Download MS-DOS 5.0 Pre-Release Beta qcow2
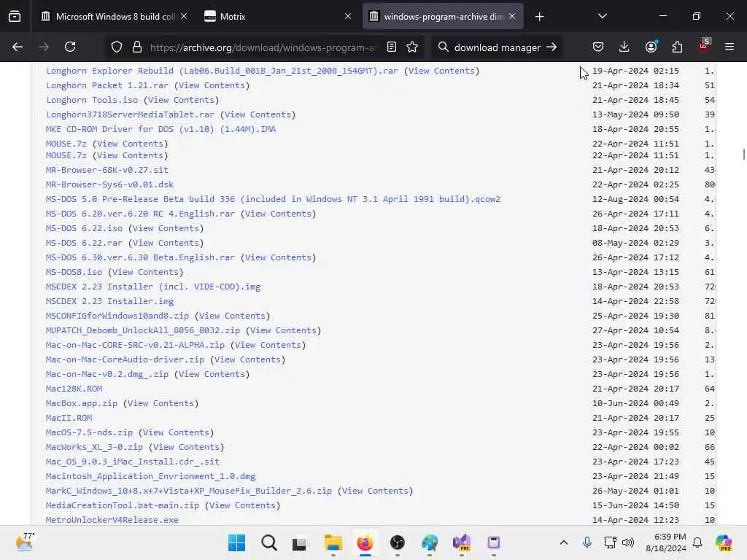Image resolution: width=747 pixels, height=560 pixels. pyautogui.click(x=273, y=199)
